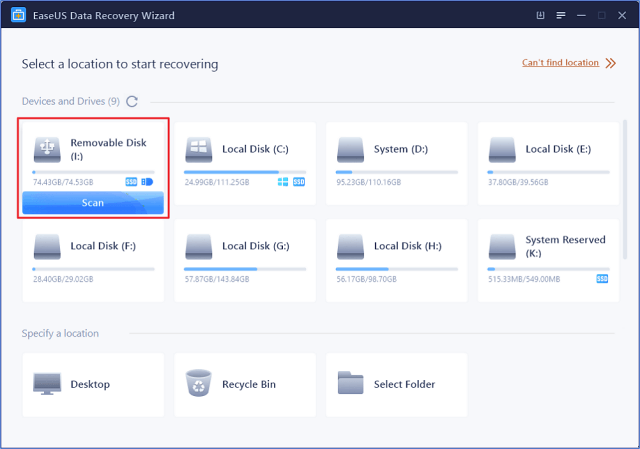Click the Local Disk (F:) drive icon
640x449 pixels.
47,247
